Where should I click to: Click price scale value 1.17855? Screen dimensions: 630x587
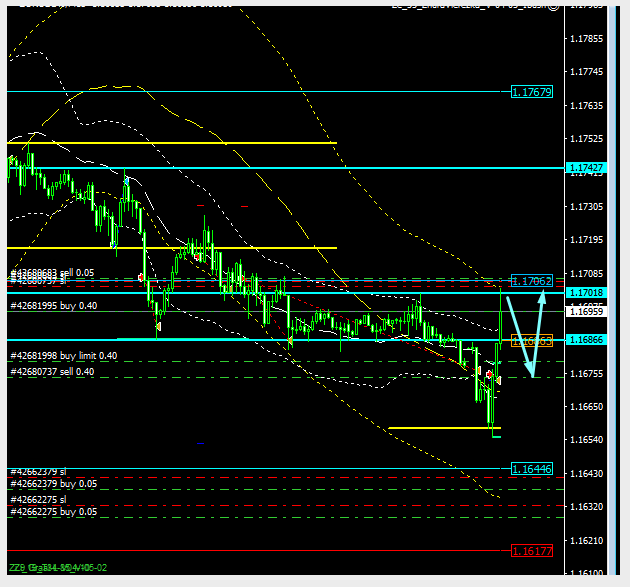587,39
